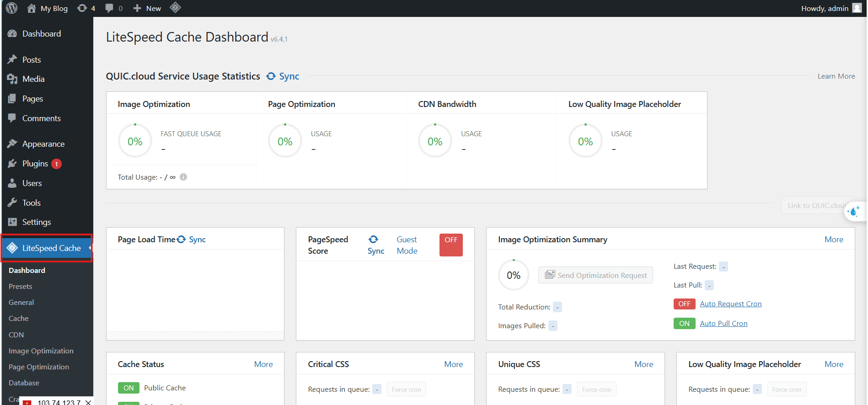
Task: Open Auto Pull Cron link
Action: click(723, 324)
